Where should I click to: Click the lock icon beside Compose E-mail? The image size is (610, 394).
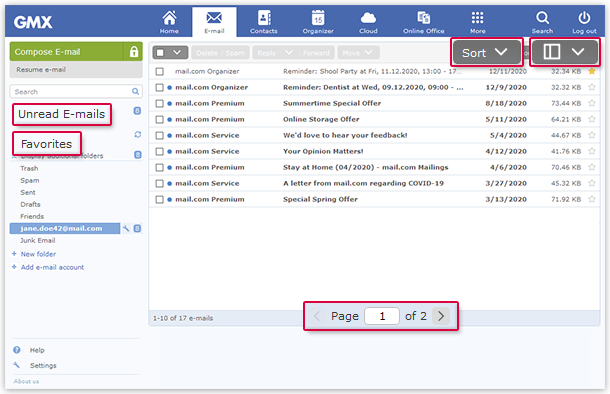coord(133,52)
